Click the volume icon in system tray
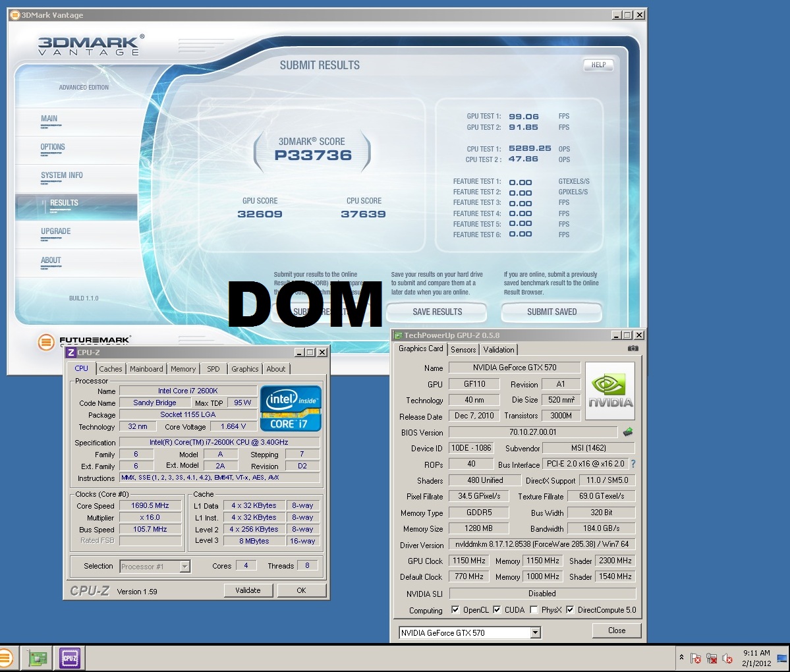This screenshot has width=790, height=672. 727,658
